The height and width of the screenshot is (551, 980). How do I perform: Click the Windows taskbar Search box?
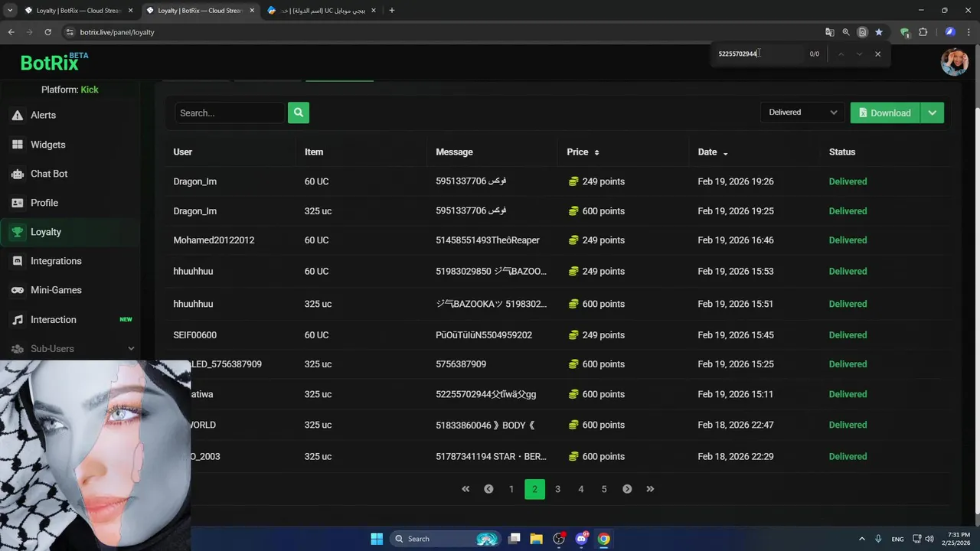point(444,539)
